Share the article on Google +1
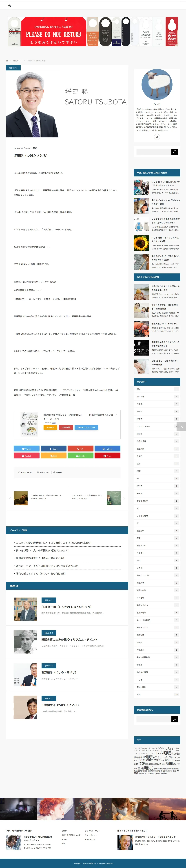 tap(80, 449)
